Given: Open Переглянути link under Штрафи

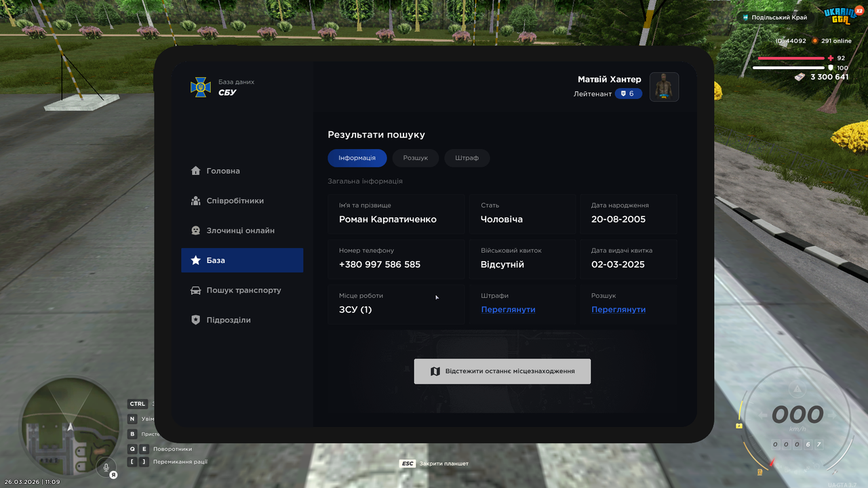Looking at the screenshot, I should pos(509,310).
